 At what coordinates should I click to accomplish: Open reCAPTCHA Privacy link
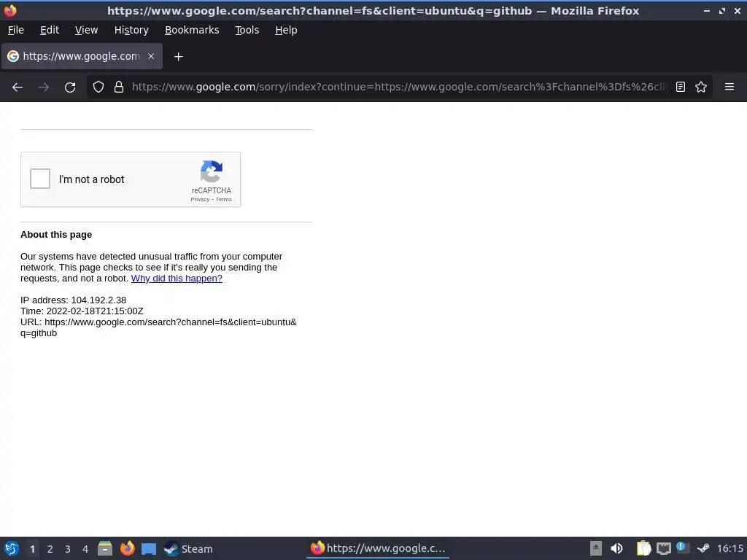pos(200,200)
